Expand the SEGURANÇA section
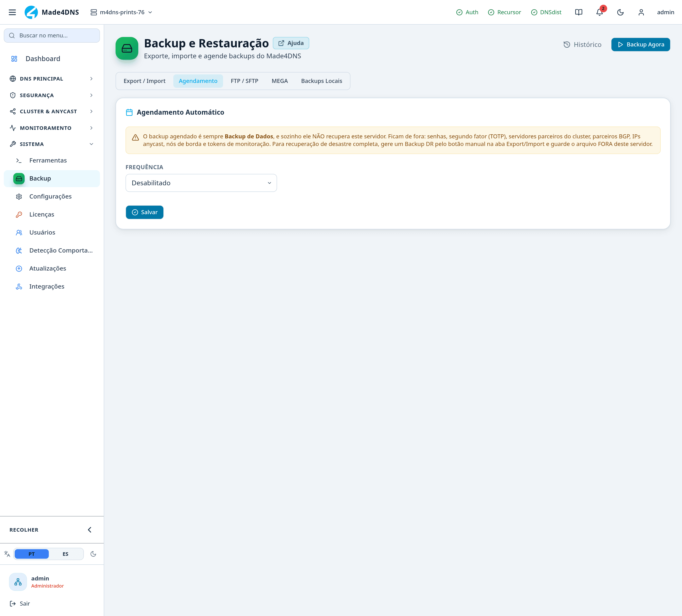Viewport: 682px width, 616px height. [52, 95]
